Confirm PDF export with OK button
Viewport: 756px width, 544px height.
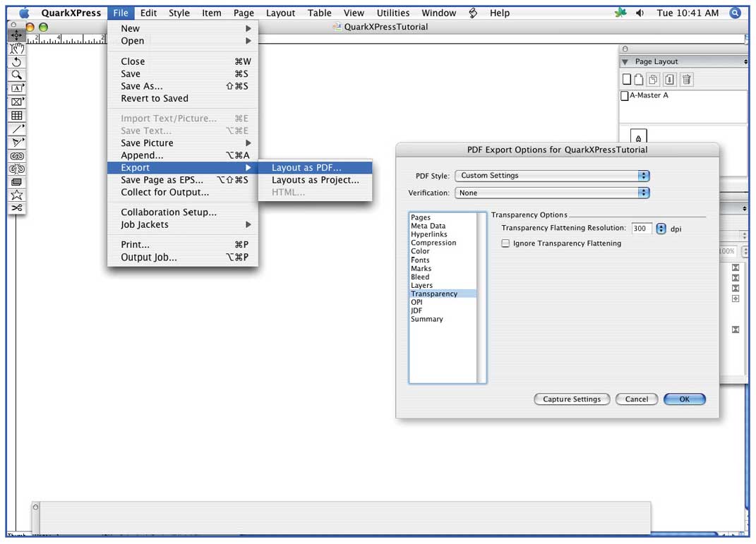click(x=684, y=399)
